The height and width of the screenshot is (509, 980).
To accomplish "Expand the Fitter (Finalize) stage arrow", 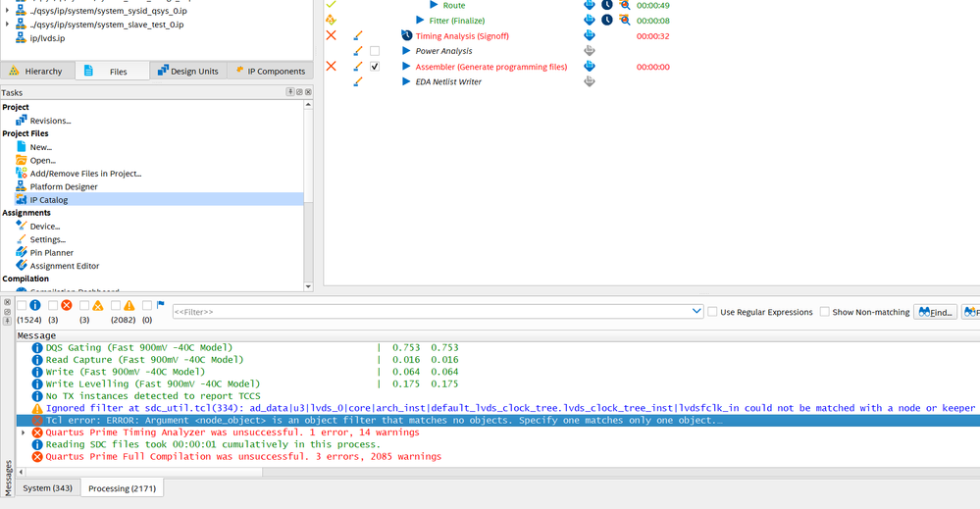I will coord(421,20).
